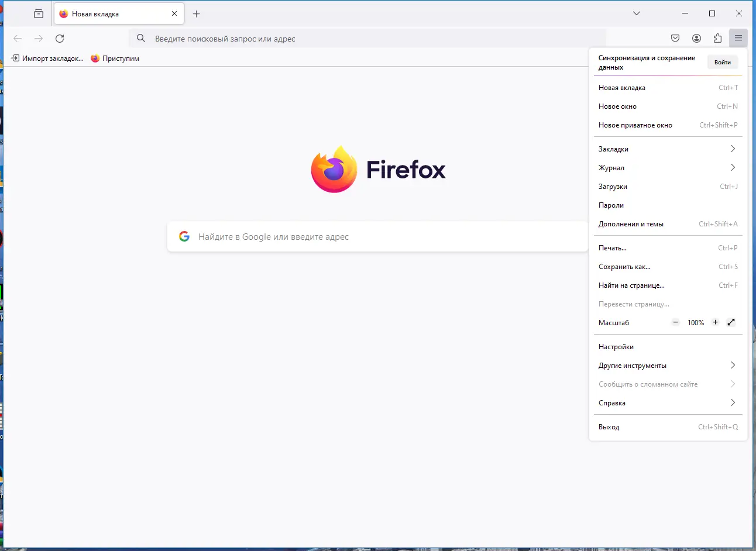Open Загрузки from the menu
Viewport: 756px width, 551px height.
pyautogui.click(x=668, y=187)
